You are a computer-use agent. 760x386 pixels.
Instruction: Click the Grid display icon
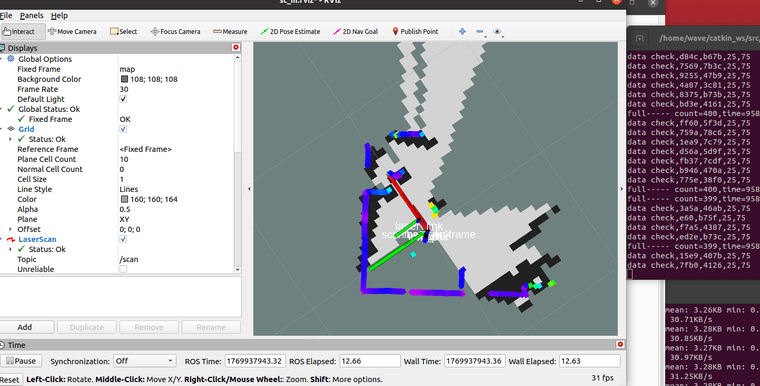tap(11, 129)
